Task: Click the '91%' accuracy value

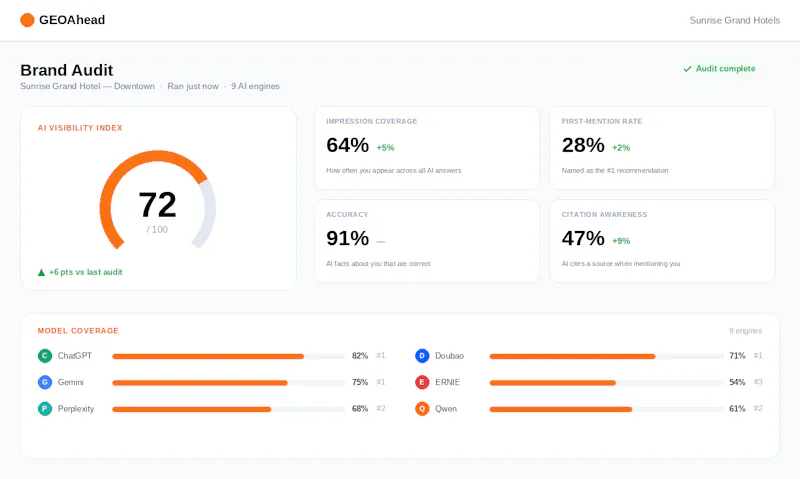Action: [347, 238]
